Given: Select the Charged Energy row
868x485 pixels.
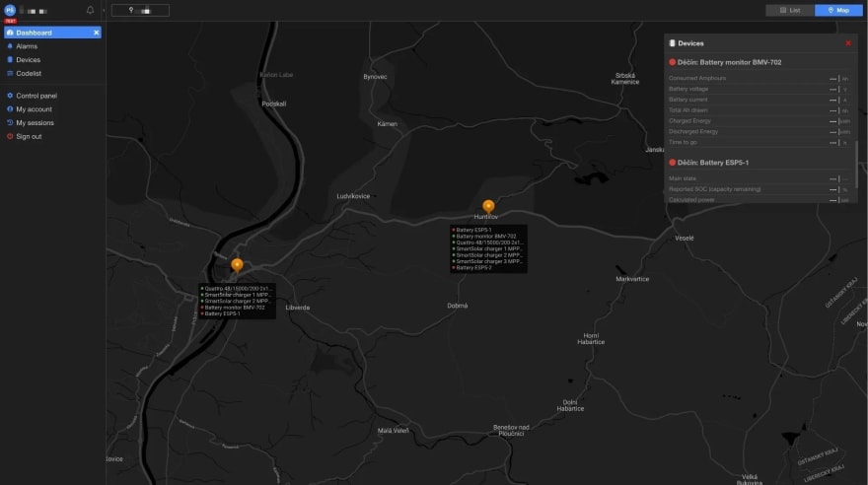Looking at the screenshot, I should 759,121.
